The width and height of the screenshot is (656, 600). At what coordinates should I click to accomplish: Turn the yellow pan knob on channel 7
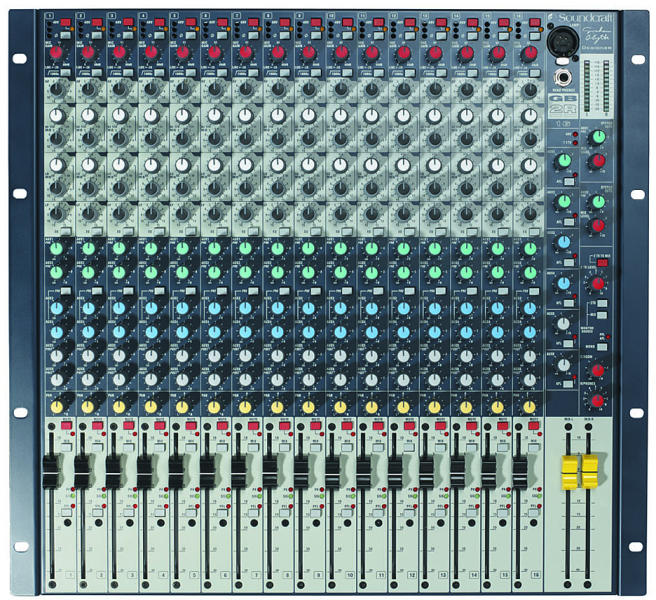(245, 407)
